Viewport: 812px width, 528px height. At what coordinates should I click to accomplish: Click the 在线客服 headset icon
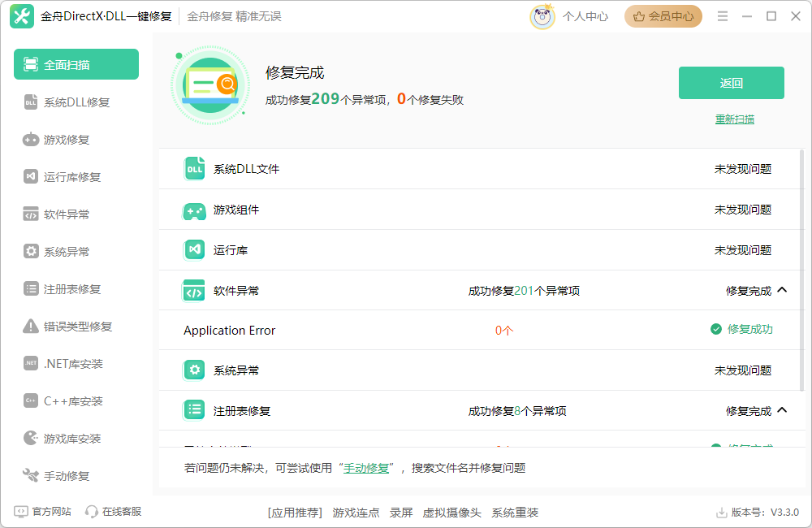coord(92,512)
